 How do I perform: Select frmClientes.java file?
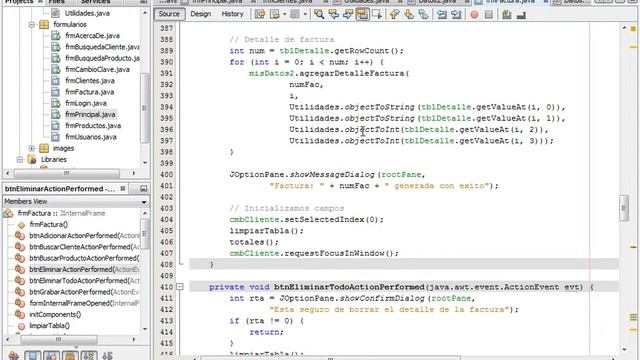pyautogui.click(x=90, y=81)
